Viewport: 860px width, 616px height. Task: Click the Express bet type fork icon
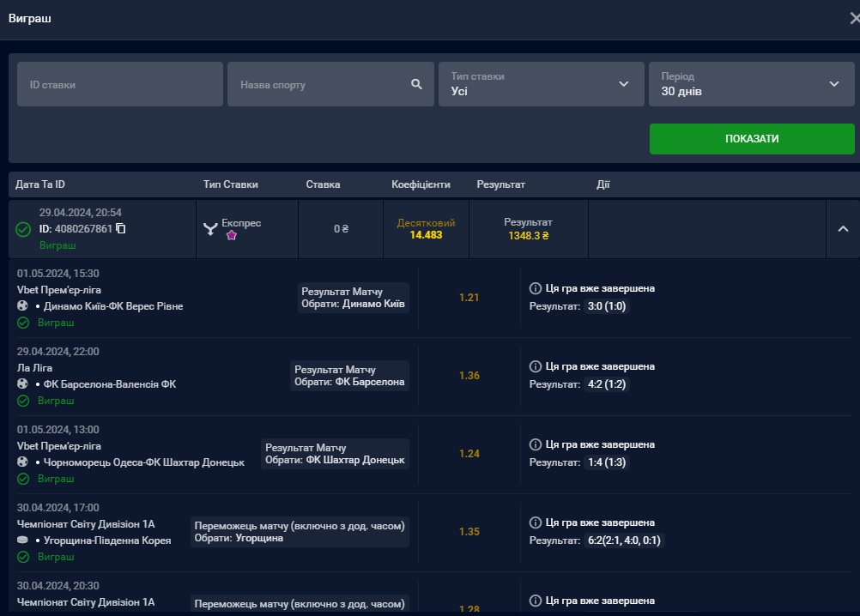tap(210, 228)
